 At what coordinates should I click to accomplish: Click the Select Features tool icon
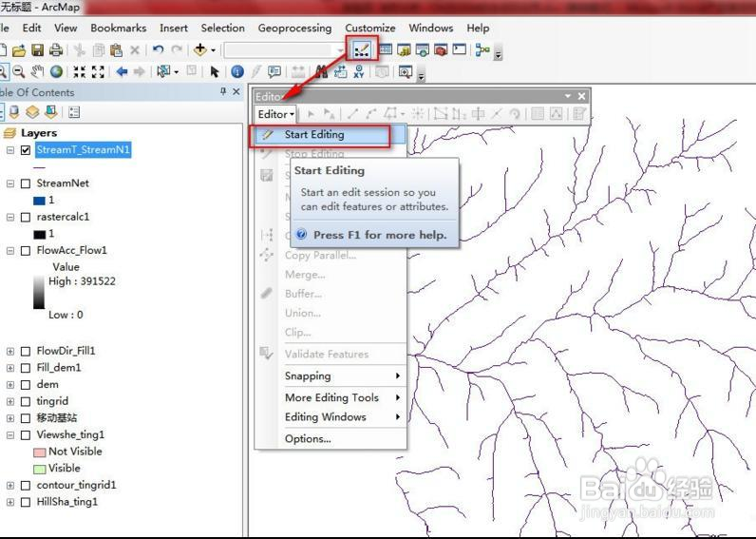click(x=164, y=72)
